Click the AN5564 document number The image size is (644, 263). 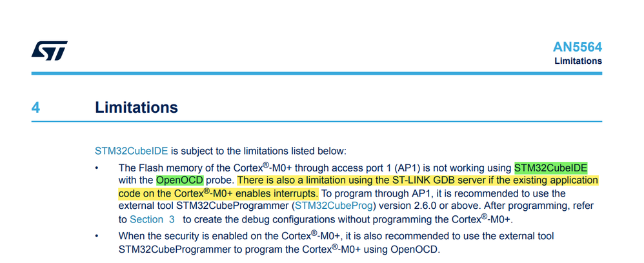click(x=577, y=48)
